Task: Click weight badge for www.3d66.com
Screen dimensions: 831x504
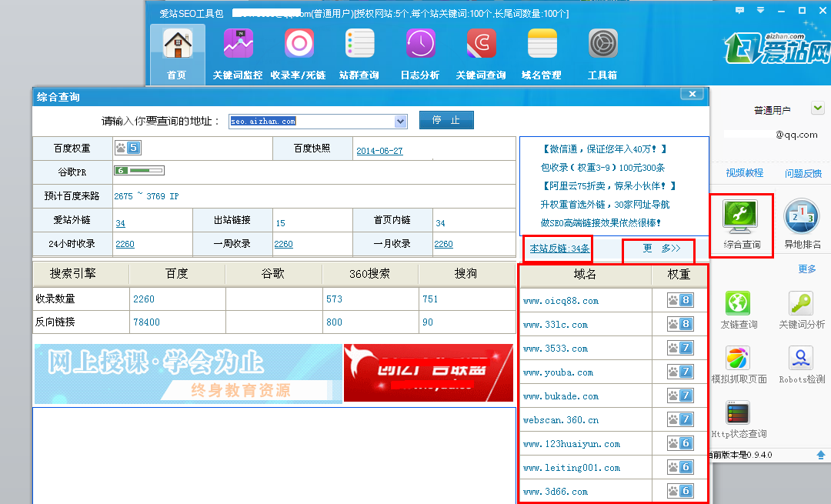Action: tap(680, 491)
